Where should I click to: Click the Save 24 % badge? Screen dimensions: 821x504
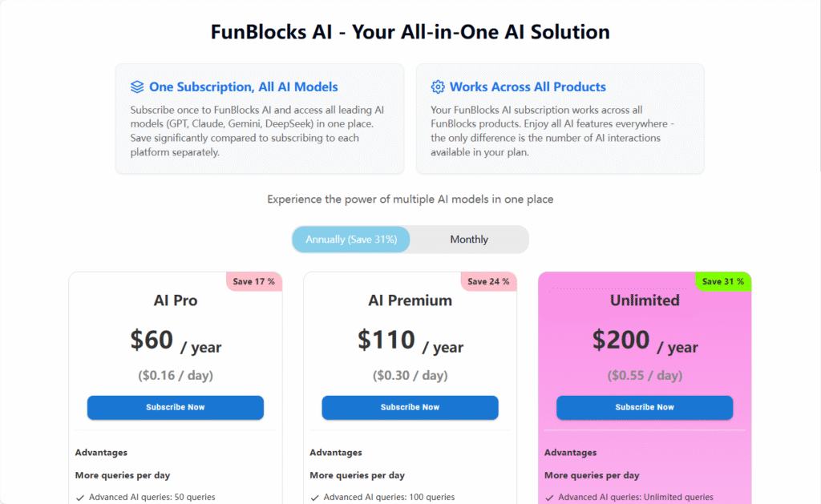click(488, 281)
